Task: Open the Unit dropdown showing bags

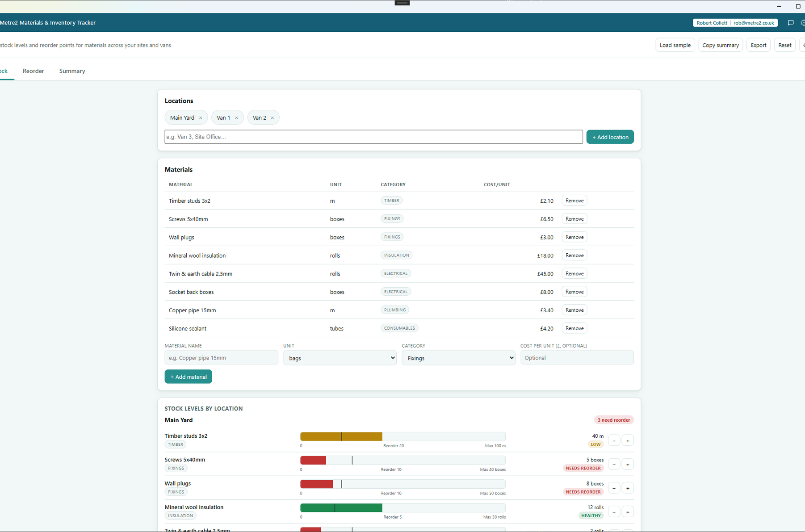Action: pos(340,358)
